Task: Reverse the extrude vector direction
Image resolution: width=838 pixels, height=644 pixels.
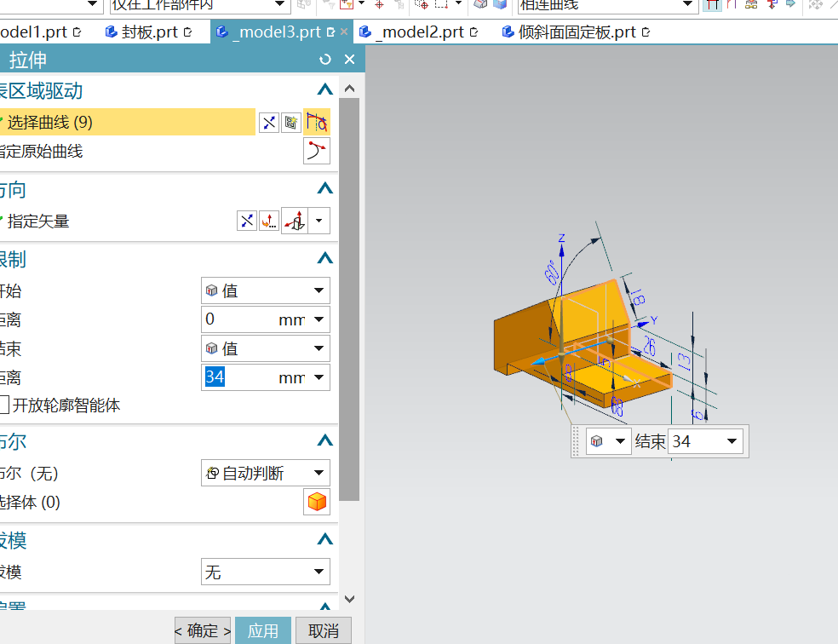Action: pos(246,220)
